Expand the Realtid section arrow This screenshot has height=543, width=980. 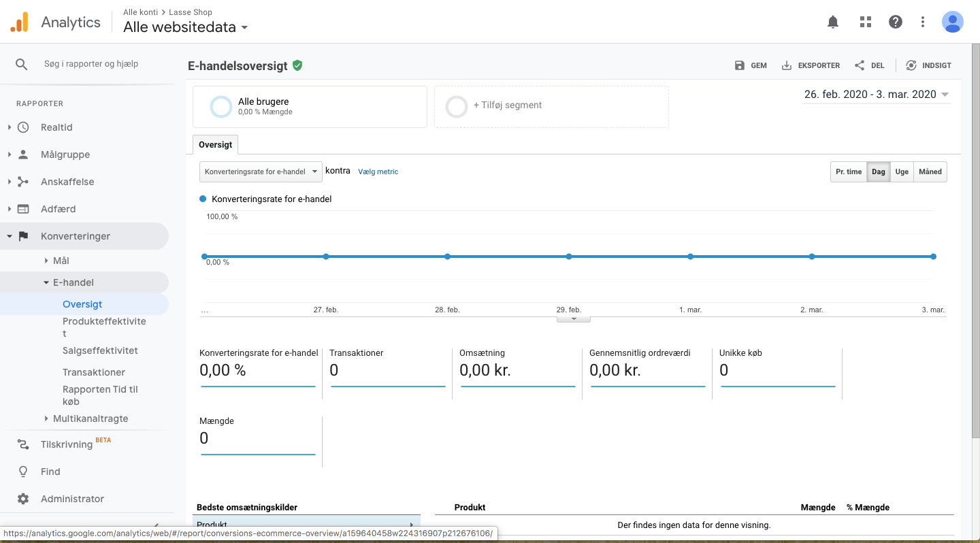10,127
